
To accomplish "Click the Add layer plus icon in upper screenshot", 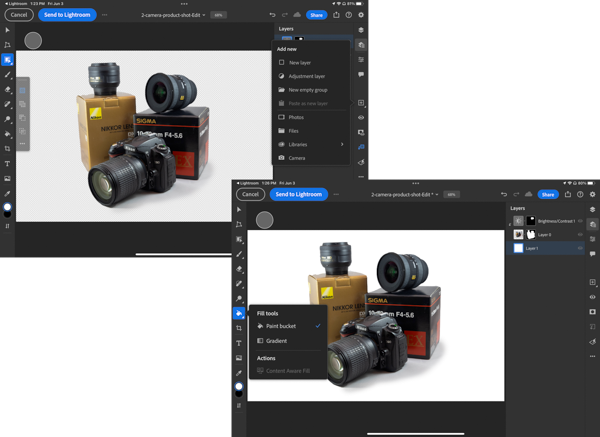I will pyautogui.click(x=361, y=103).
